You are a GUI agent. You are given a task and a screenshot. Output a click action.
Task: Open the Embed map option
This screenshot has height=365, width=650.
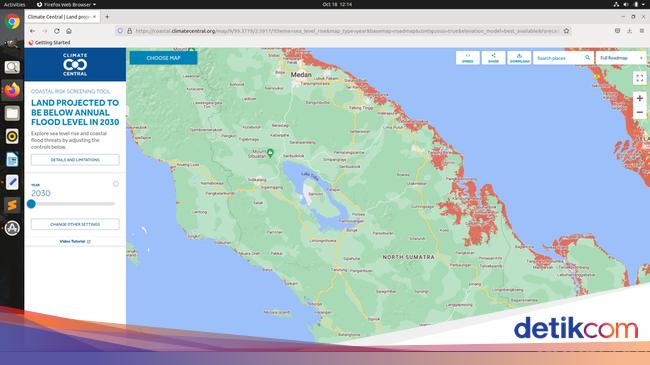(x=468, y=58)
